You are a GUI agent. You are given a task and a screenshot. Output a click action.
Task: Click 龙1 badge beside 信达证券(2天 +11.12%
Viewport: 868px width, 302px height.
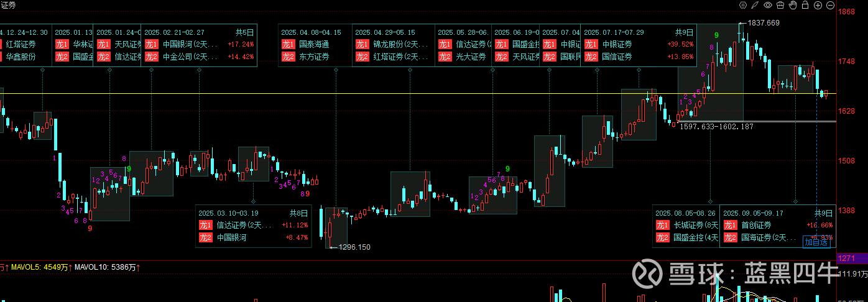pyautogui.click(x=206, y=225)
